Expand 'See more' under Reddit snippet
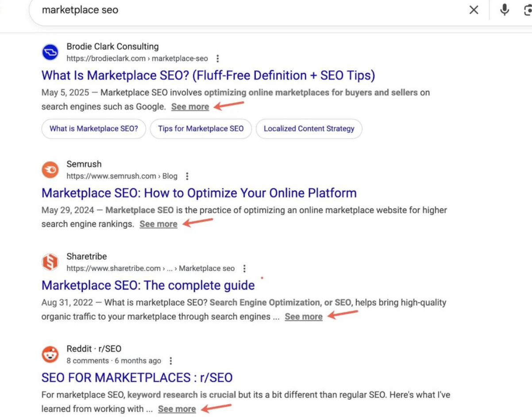The image size is (532, 417). tap(177, 409)
